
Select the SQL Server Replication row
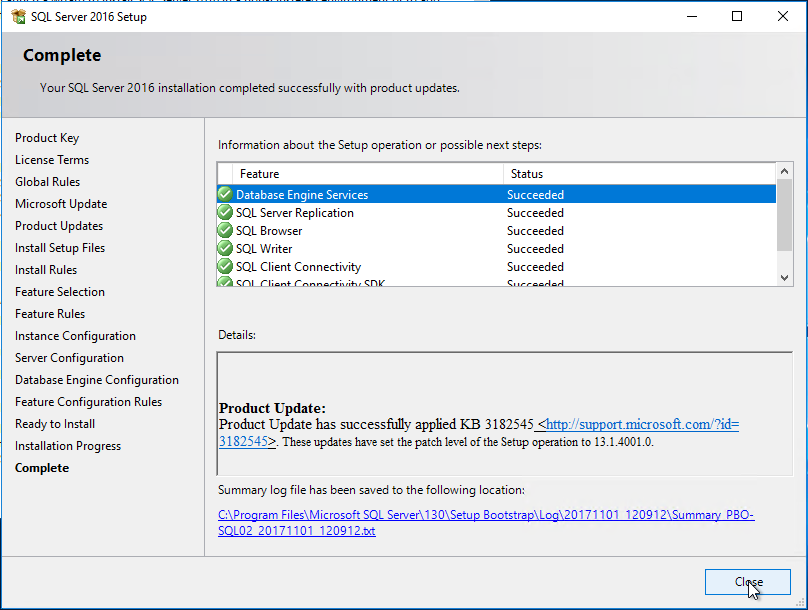(497, 212)
